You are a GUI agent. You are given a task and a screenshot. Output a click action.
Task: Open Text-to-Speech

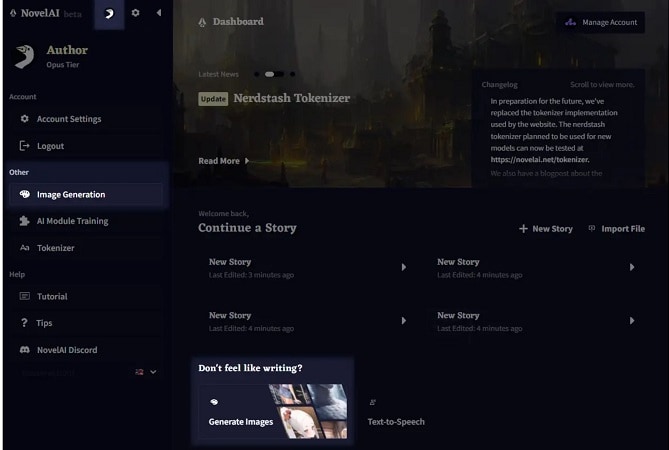tap(396, 422)
